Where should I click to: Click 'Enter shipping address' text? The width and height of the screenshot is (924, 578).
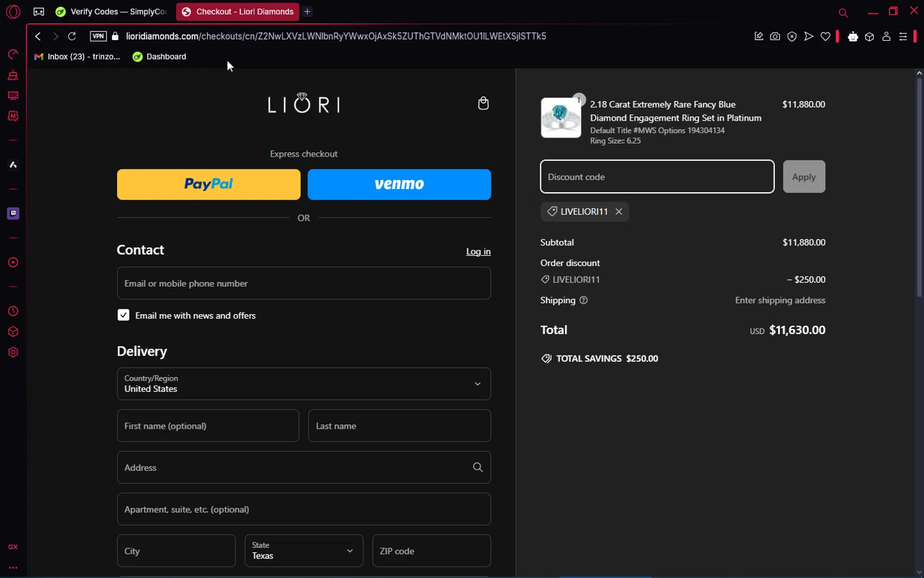780,300
